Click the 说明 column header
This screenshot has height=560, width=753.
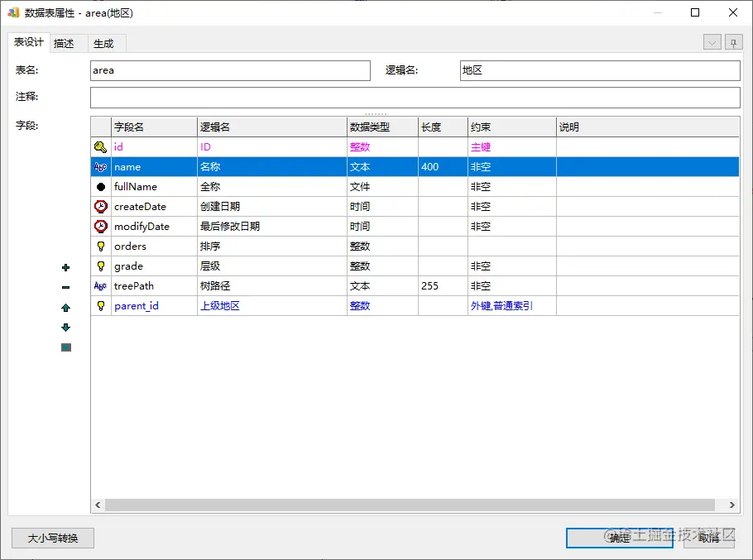point(647,127)
